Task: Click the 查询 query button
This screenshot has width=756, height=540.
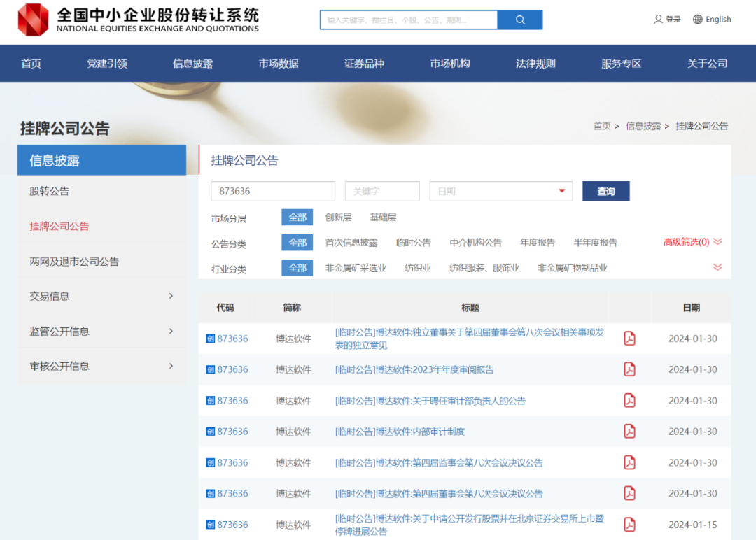Action: tap(606, 191)
